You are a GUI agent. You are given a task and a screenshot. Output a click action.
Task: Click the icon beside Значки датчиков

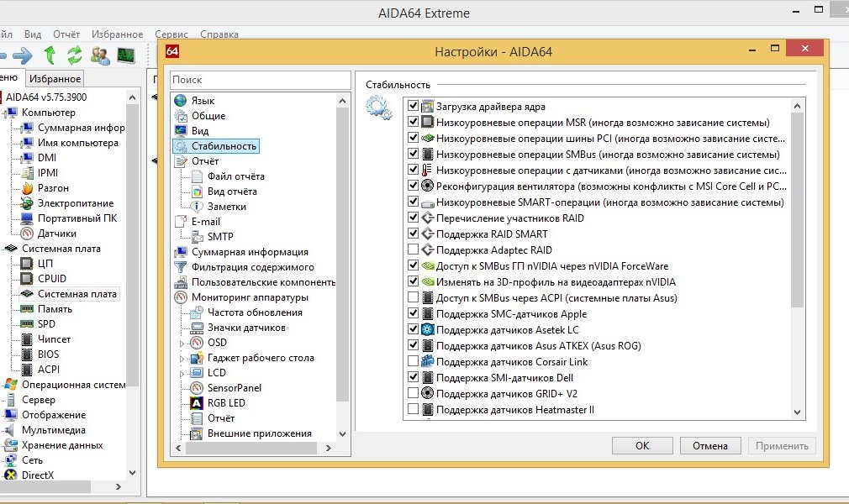(x=197, y=328)
